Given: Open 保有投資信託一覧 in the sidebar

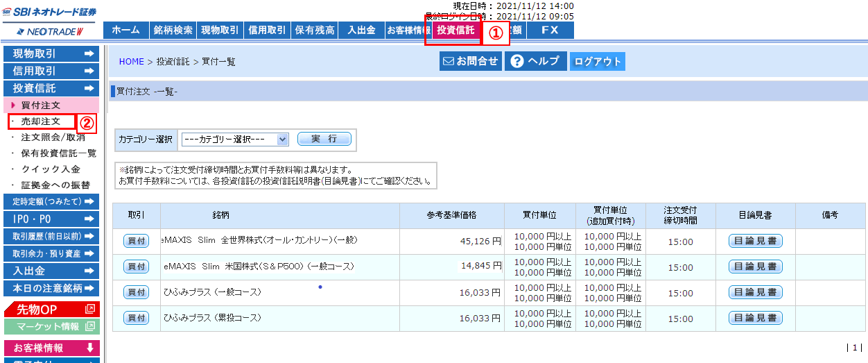Looking at the screenshot, I should coord(58,153).
